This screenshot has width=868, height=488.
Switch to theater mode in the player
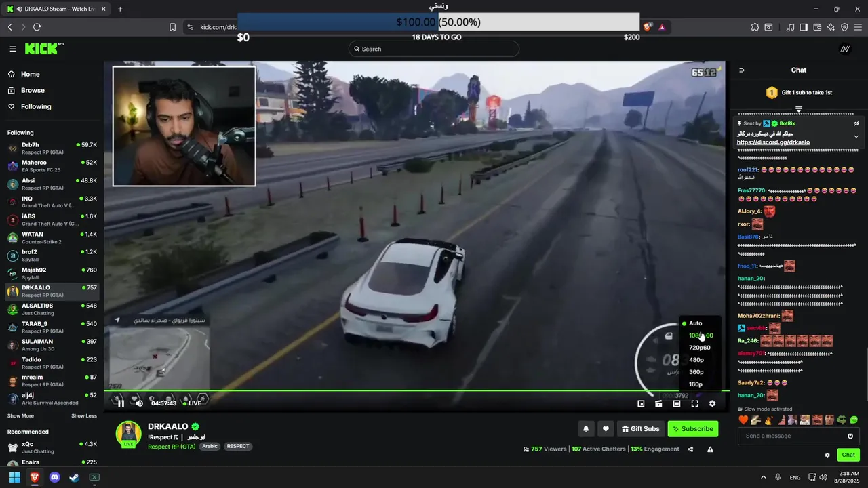(677, 404)
